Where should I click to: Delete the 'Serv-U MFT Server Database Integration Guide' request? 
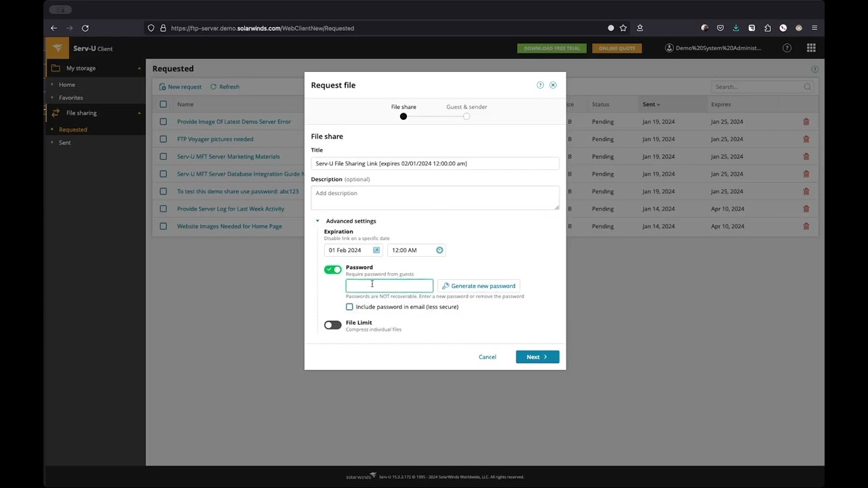806,174
